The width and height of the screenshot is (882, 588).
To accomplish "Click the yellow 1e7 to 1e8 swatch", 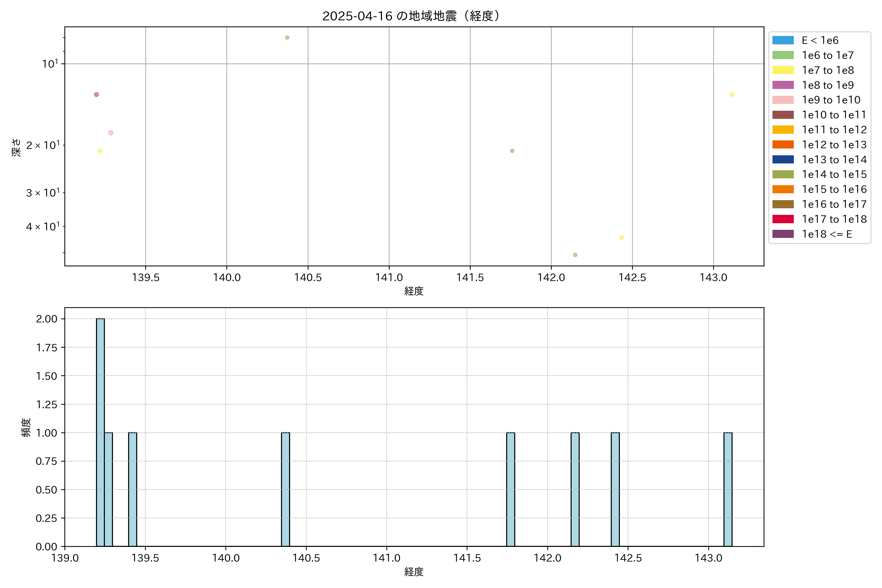I will (783, 70).
